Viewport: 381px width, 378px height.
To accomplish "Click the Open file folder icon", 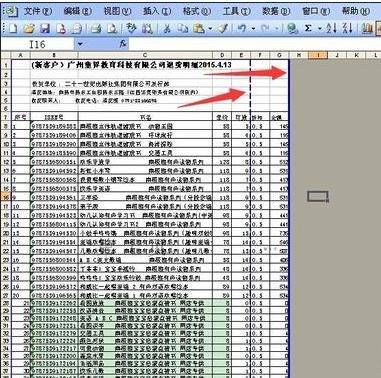I will pos(29,29).
